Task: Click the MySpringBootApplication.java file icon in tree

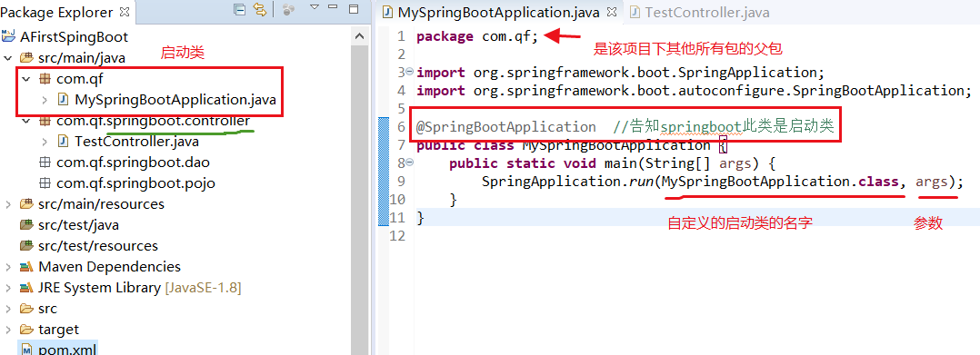Action: [x=63, y=99]
